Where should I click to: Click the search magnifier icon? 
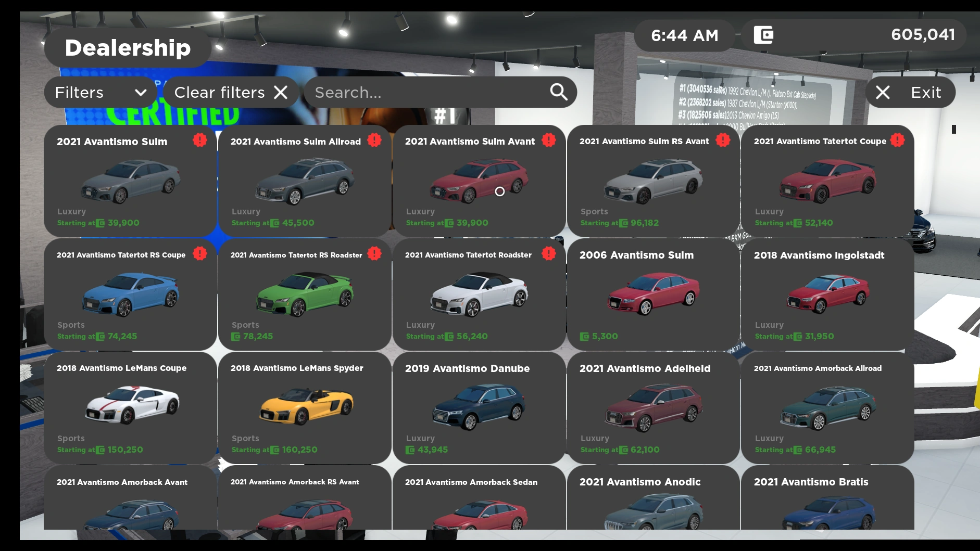point(558,92)
